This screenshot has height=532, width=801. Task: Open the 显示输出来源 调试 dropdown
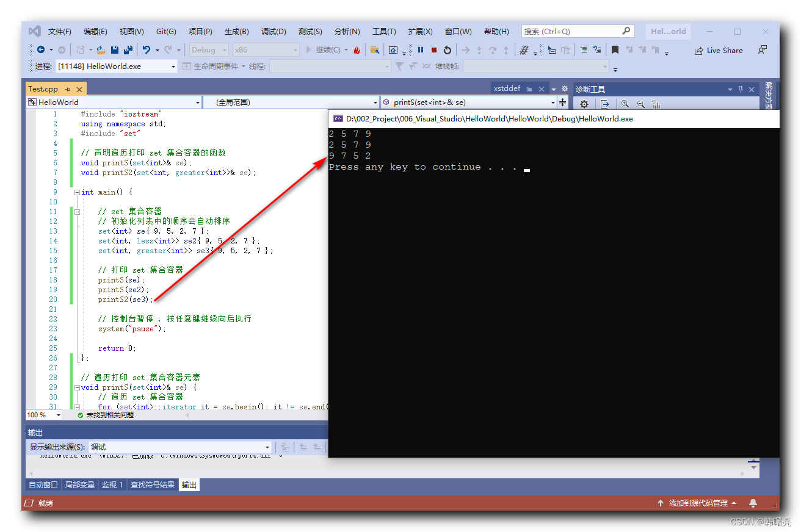(180, 447)
